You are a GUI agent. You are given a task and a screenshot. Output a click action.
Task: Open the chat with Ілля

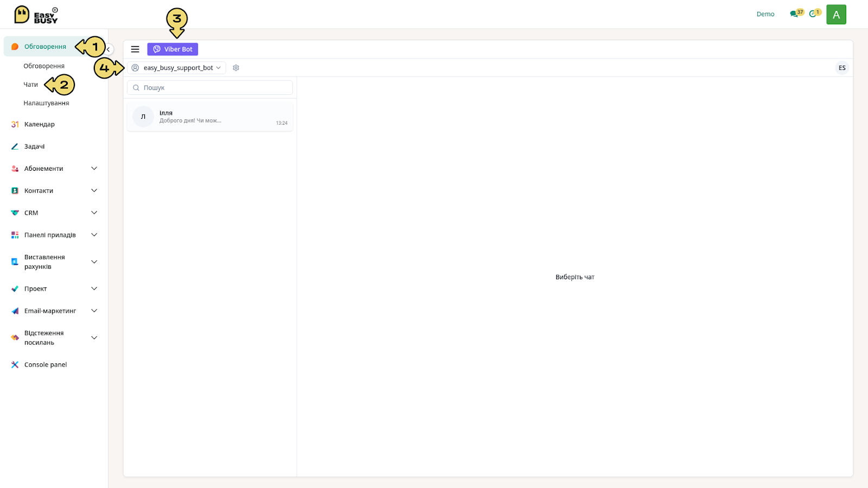210,117
